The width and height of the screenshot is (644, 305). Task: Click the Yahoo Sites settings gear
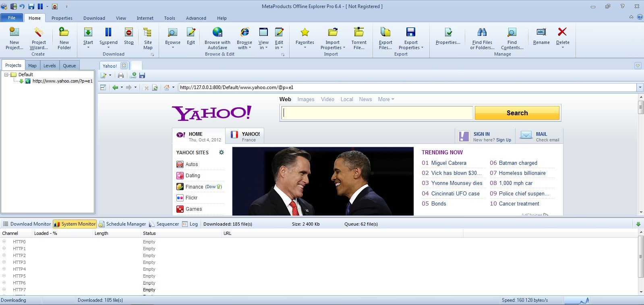pos(221,152)
